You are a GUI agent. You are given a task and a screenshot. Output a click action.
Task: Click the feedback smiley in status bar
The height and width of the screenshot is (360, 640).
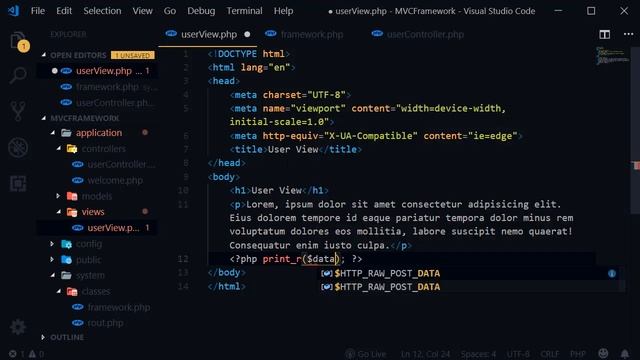[603, 353]
